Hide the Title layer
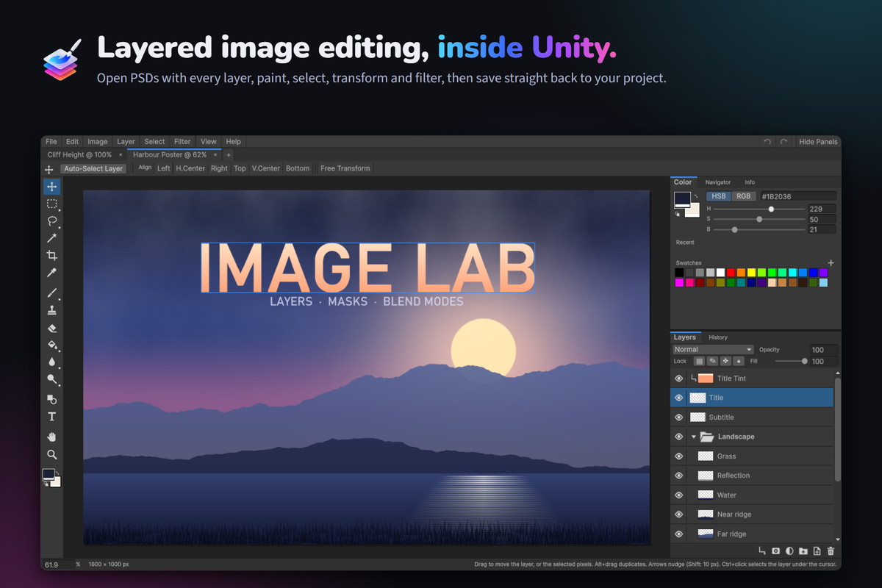The height and width of the screenshot is (588, 882). pyautogui.click(x=679, y=398)
